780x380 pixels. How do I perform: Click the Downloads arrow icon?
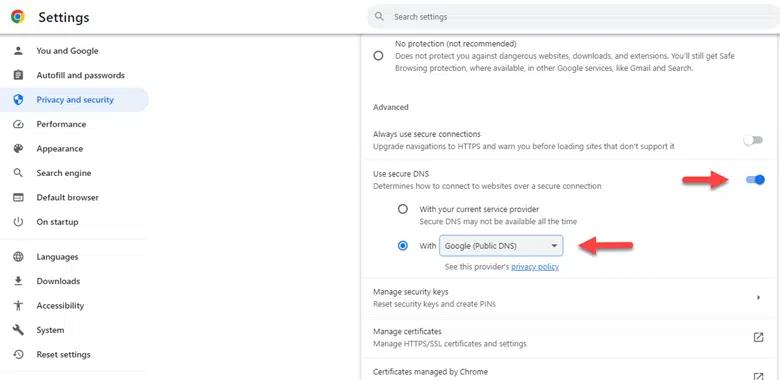18,281
